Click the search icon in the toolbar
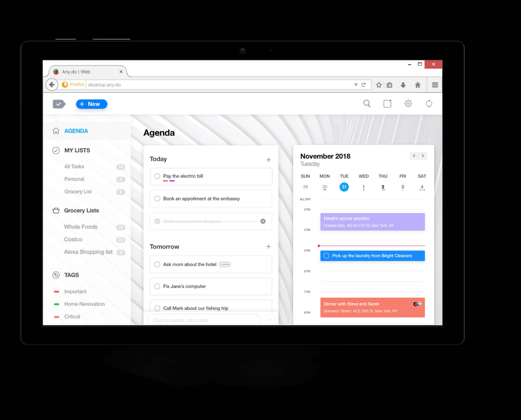Screen dimensions: 521x420 tap(367, 104)
